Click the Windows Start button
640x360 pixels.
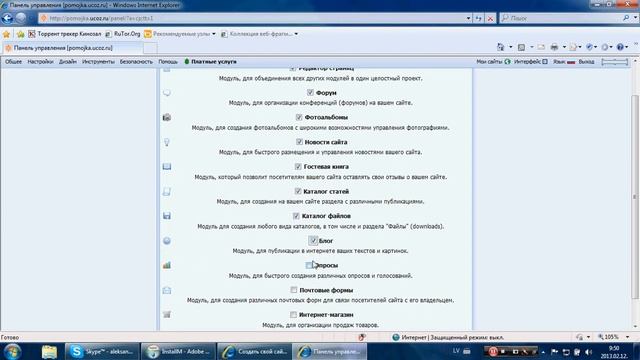tap(12, 351)
